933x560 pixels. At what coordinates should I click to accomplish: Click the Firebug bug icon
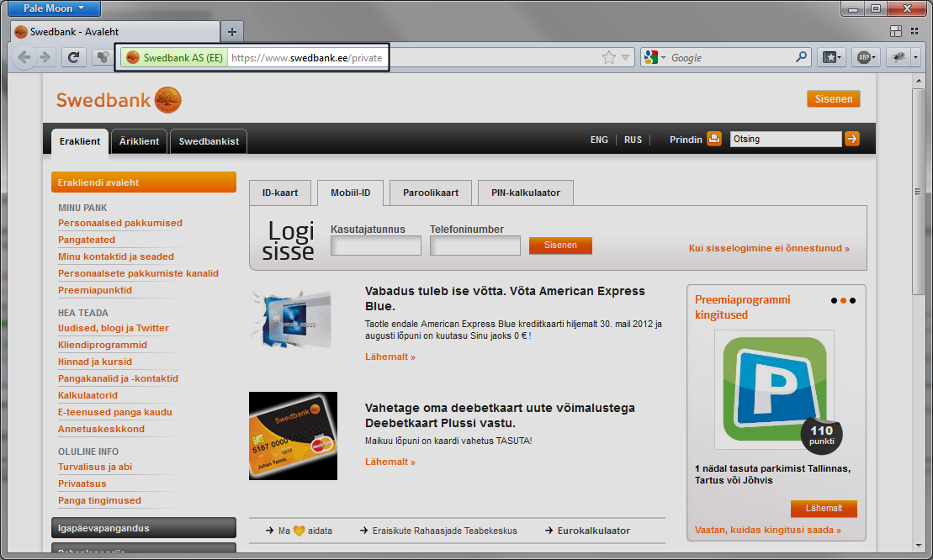[899, 57]
